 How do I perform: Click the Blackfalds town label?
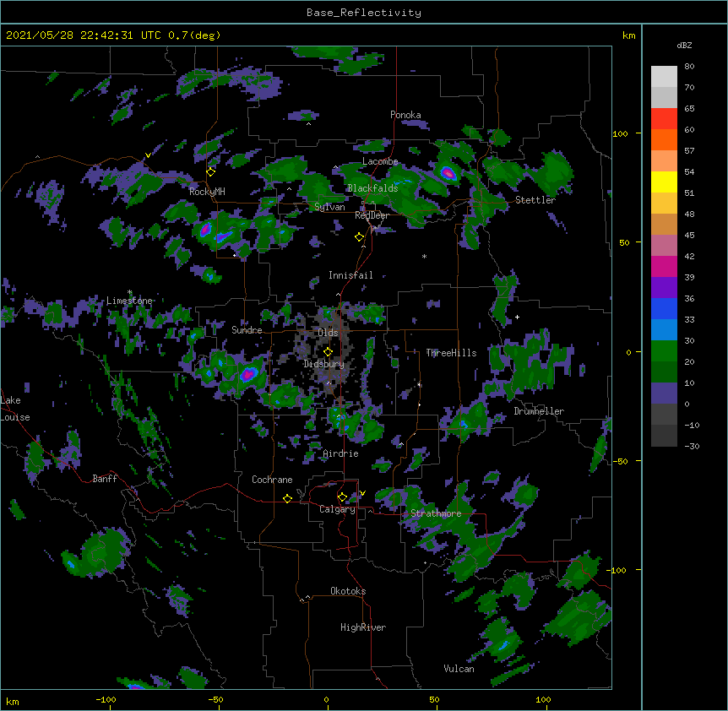372,188
